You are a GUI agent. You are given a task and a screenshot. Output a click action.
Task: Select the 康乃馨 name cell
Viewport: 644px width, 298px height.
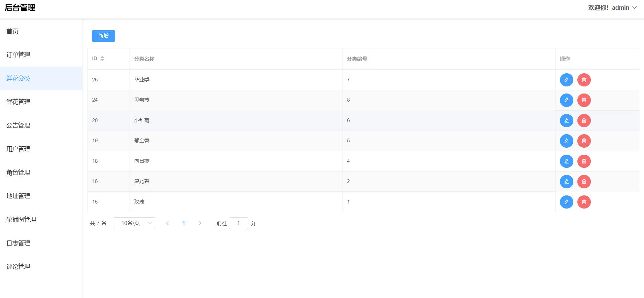tap(236, 181)
